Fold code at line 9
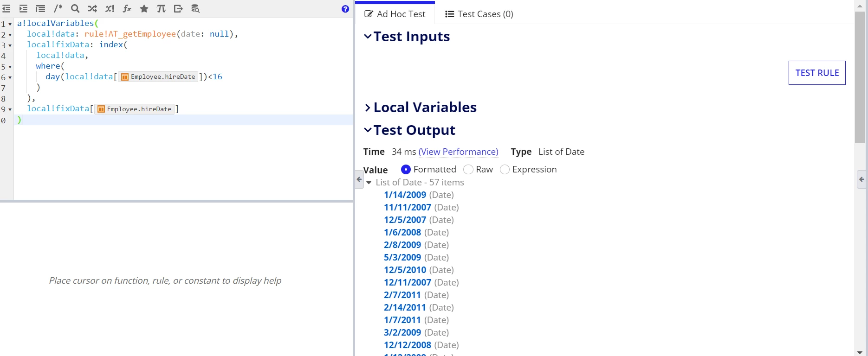868x356 pixels. (x=10, y=109)
